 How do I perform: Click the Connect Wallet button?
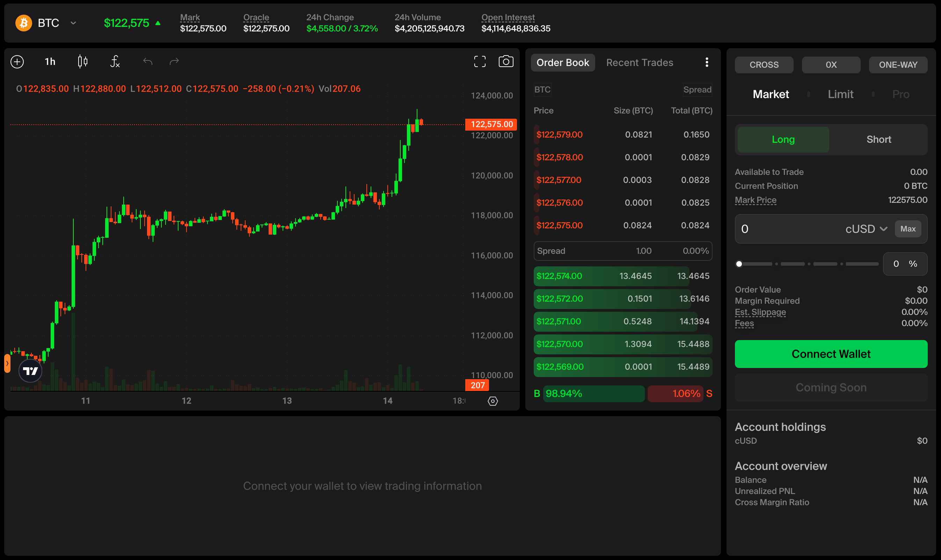(831, 354)
